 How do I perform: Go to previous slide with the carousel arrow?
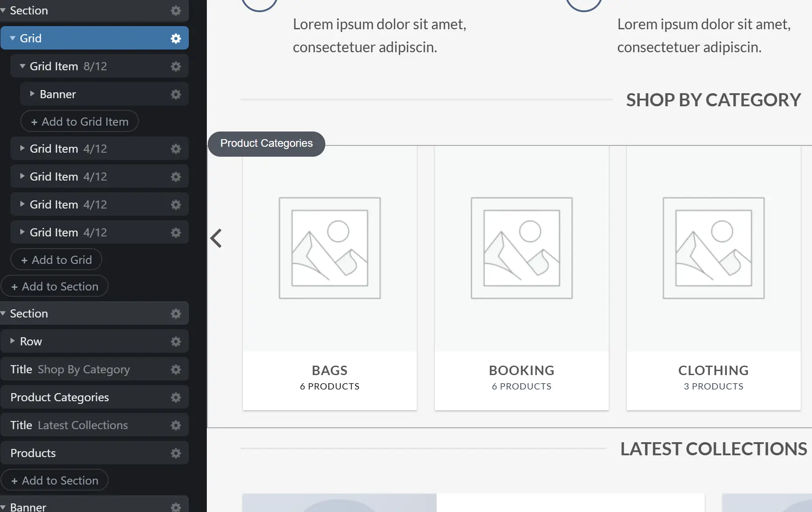click(x=216, y=238)
